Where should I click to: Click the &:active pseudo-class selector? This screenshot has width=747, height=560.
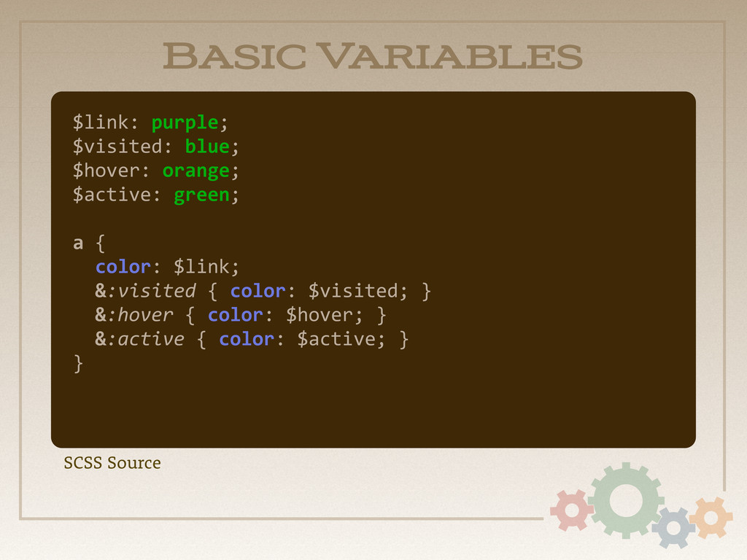(x=139, y=339)
